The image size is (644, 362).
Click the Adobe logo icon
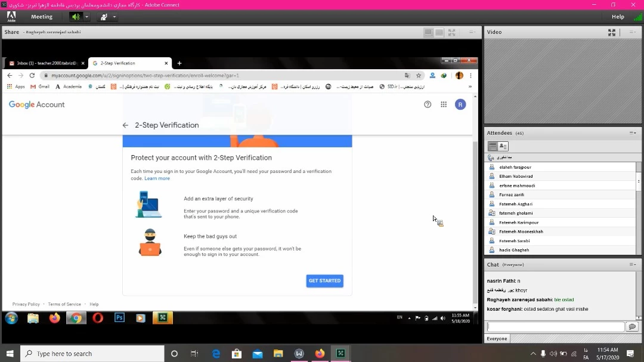11,16
